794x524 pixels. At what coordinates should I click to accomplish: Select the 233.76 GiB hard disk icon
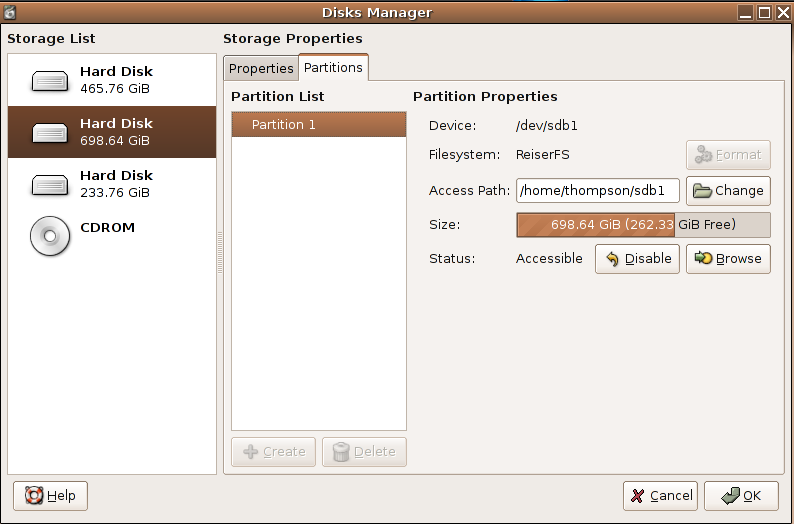(x=49, y=185)
